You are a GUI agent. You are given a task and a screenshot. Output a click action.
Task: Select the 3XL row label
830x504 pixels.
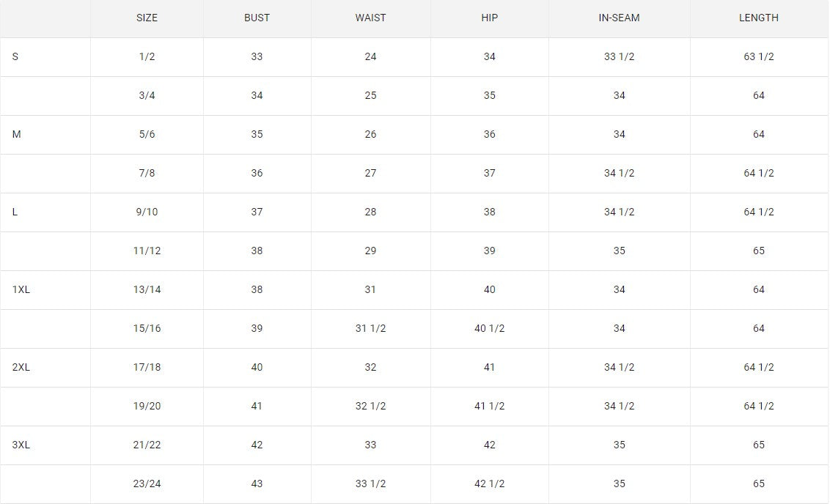(21, 445)
